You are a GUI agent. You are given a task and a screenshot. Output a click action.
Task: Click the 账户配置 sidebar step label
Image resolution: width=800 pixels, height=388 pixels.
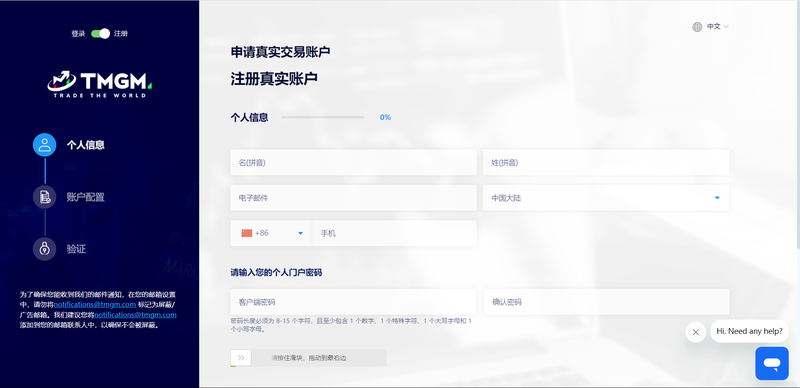pos(86,197)
